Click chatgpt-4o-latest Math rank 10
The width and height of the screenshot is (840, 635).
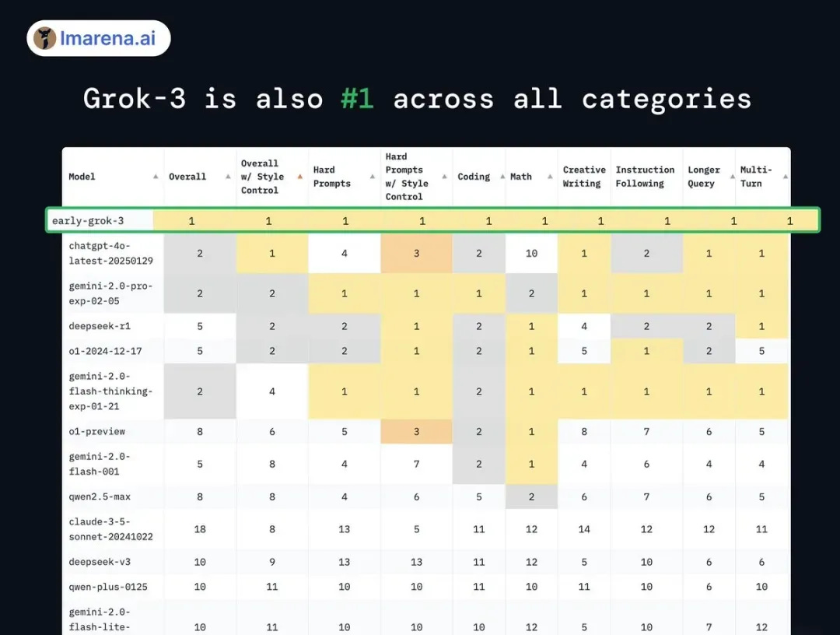531,254
